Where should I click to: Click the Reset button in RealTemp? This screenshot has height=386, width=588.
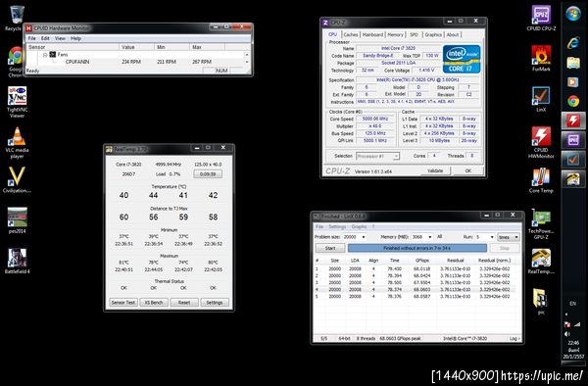[184, 303]
